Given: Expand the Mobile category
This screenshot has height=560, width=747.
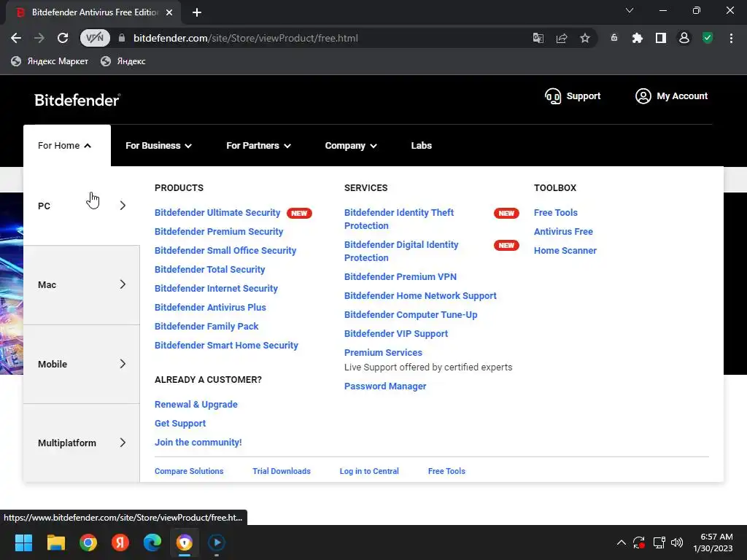Looking at the screenshot, I should click(x=82, y=365).
